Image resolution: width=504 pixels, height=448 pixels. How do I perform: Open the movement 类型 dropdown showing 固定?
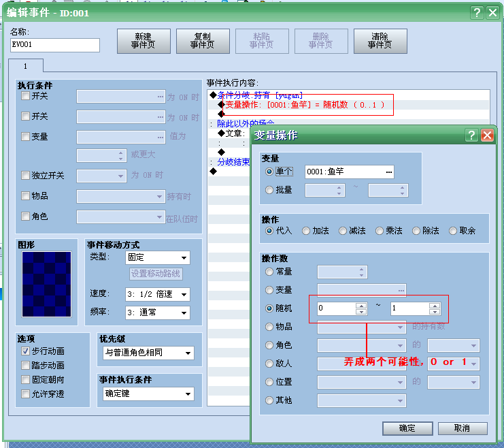(x=158, y=257)
